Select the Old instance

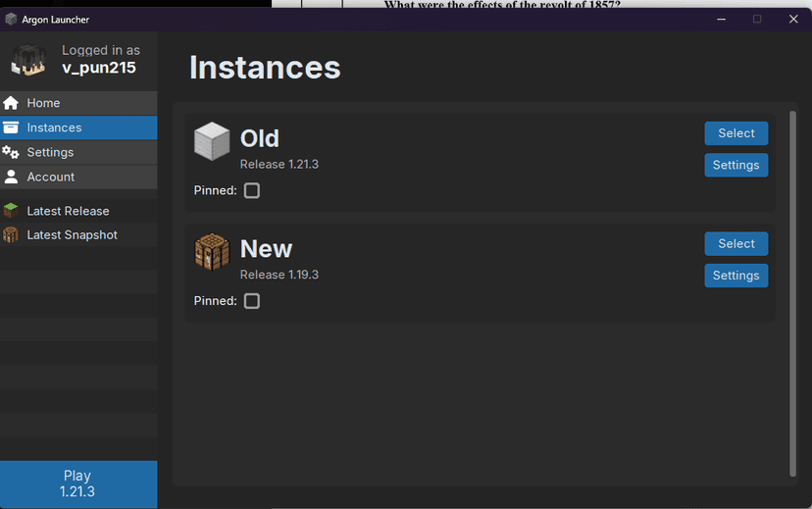(736, 133)
